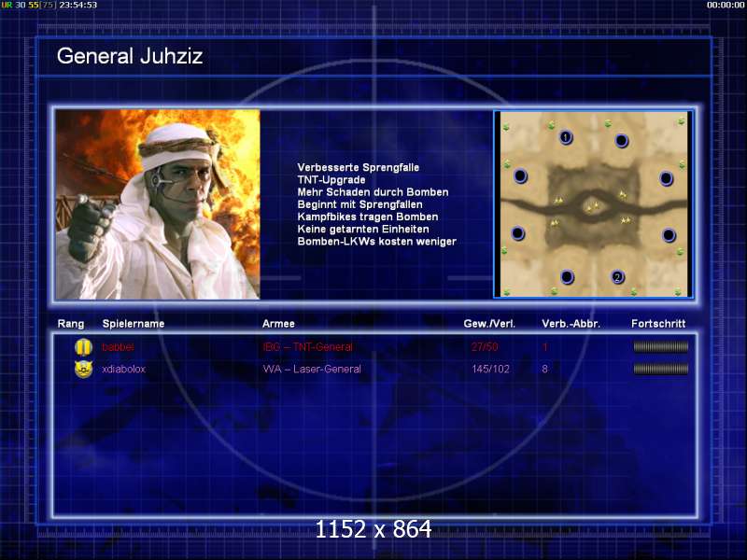Image resolution: width=747 pixels, height=560 pixels.
Task: Click unnumbered start marker right of marker 1
Action: click(x=622, y=141)
